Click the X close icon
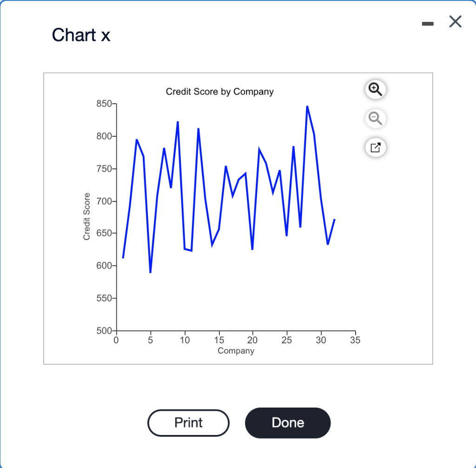 455,21
